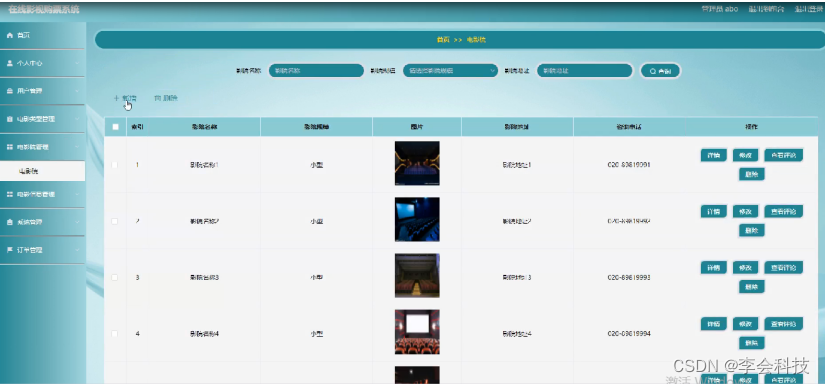
Task: Click the icon beside 系统管理
Action: click(x=9, y=223)
